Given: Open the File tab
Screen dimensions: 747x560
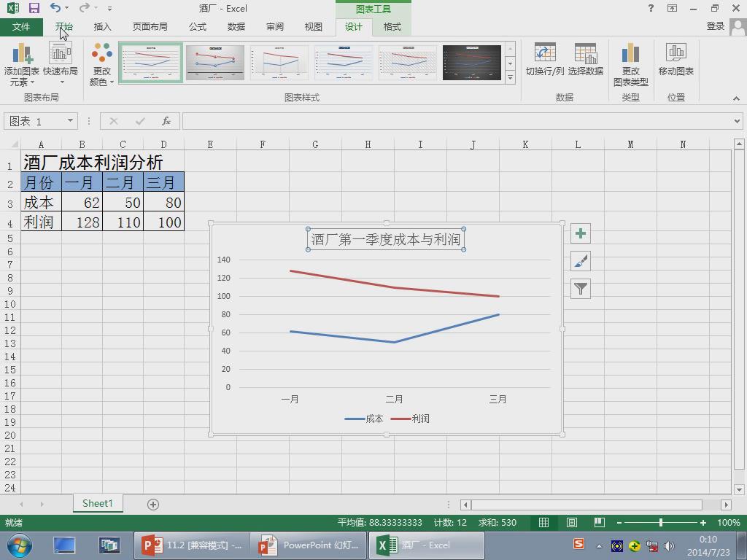Looking at the screenshot, I should pos(21,27).
